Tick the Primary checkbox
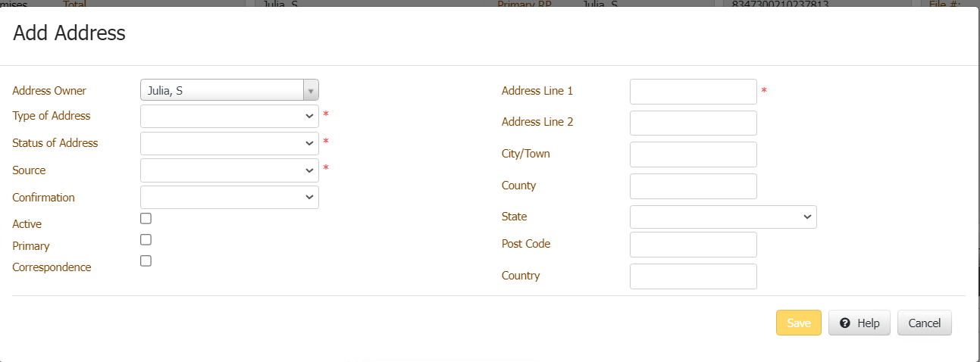This screenshot has width=980, height=362. coord(146,240)
